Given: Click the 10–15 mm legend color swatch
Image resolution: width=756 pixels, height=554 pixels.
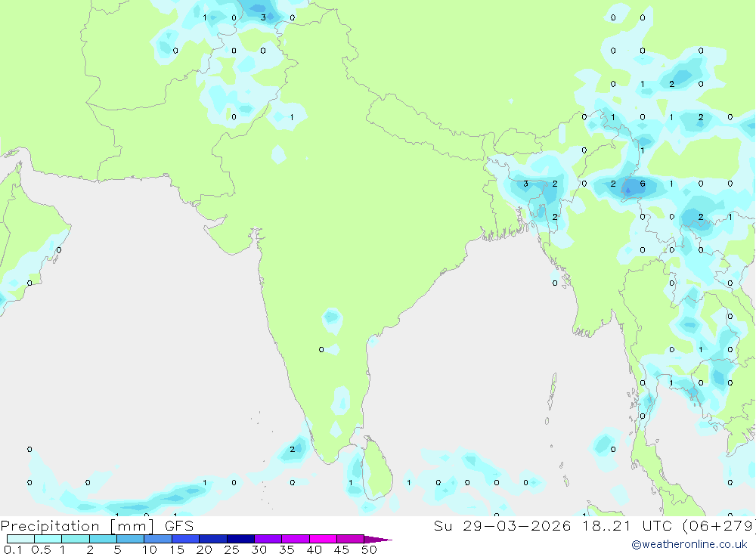Looking at the screenshot, I should click(x=158, y=539).
